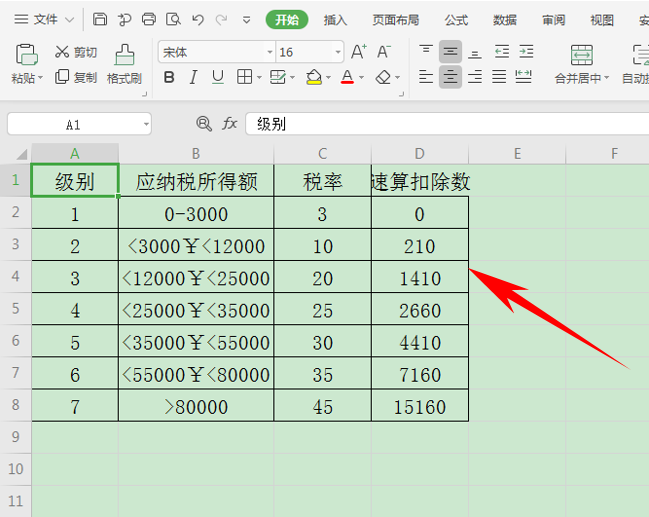Screen dimensions: 649x517
Task: Toggle bold formatting B
Action: tap(169, 77)
